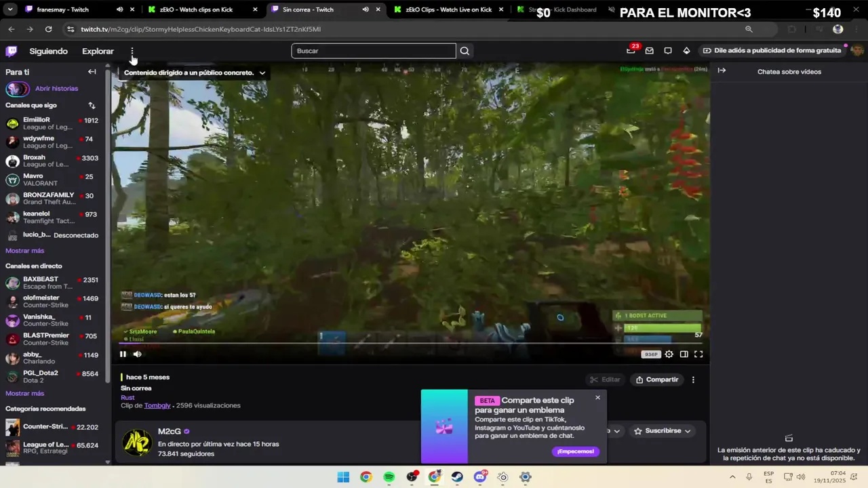Click the ¡Empecemos! button
The height and width of the screenshot is (488, 868).
[575, 451]
